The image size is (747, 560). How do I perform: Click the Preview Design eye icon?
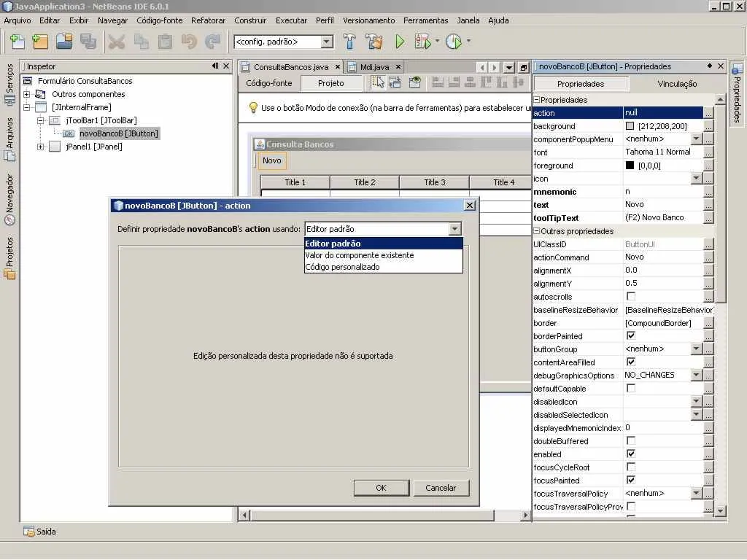(x=414, y=83)
